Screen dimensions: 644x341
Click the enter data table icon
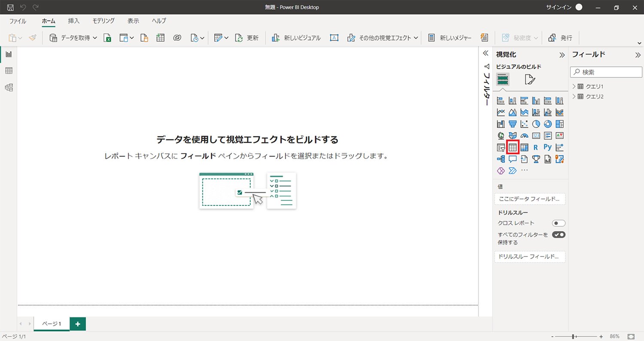pos(161,38)
